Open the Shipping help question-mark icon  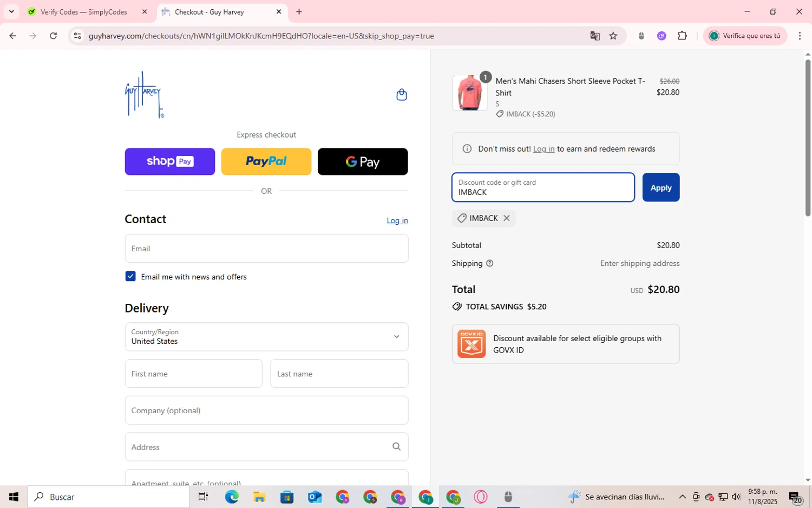(x=490, y=263)
